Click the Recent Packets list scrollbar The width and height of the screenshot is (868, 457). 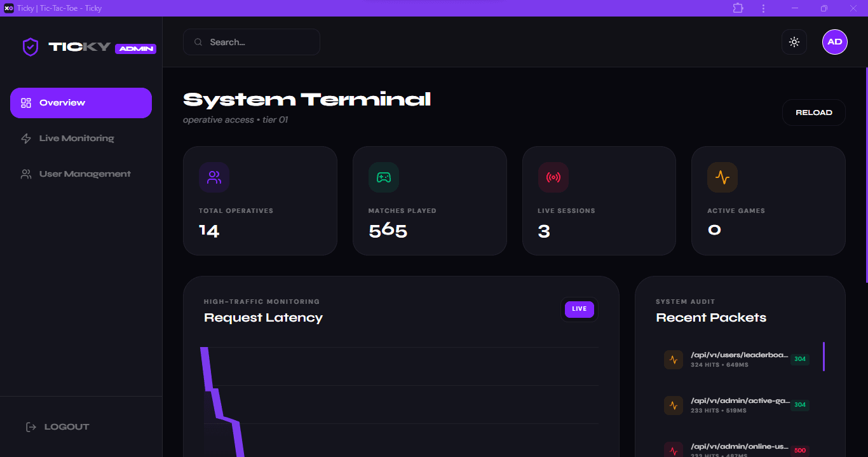pos(824,357)
